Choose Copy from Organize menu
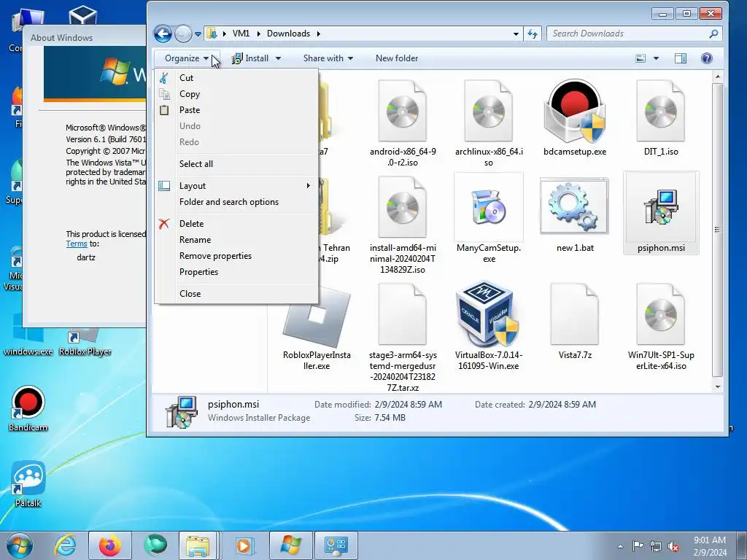Viewport: 747px width, 560px height. [x=237, y=94]
